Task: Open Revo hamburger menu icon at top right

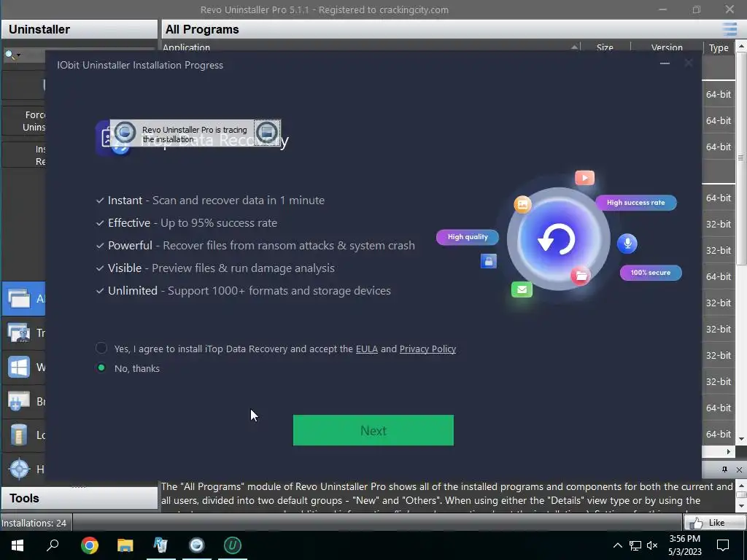Action: pos(729,29)
